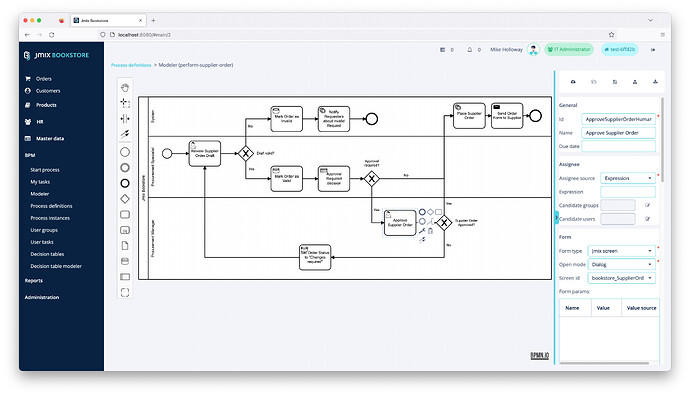Activate the hand tool in the modeler palette
Screen dimensions: 690x396
point(125,87)
